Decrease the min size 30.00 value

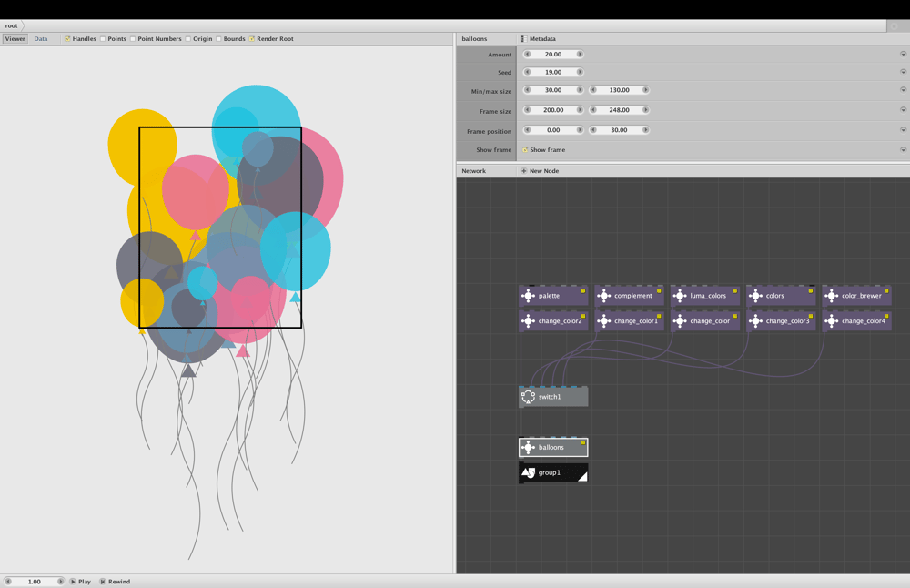point(528,90)
